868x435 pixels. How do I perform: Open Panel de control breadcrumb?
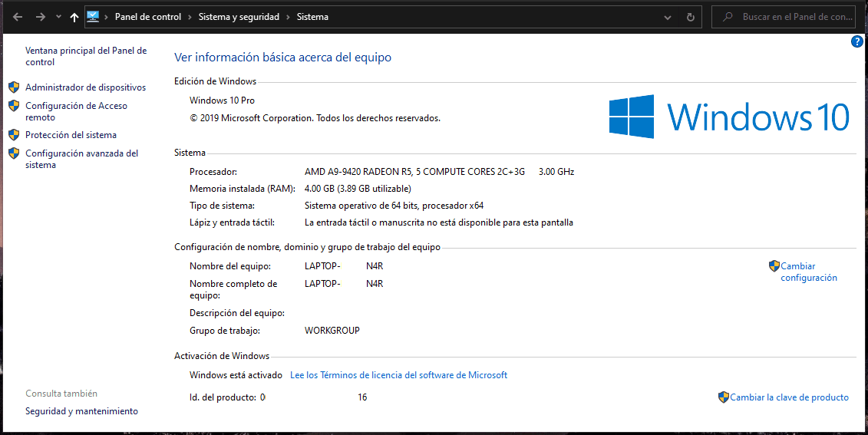tap(148, 17)
